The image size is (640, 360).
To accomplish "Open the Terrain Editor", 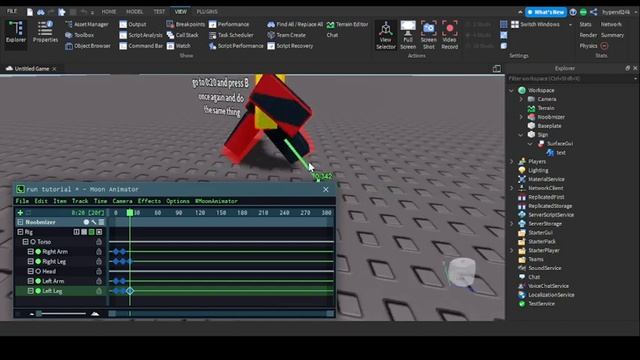I will (348, 24).
